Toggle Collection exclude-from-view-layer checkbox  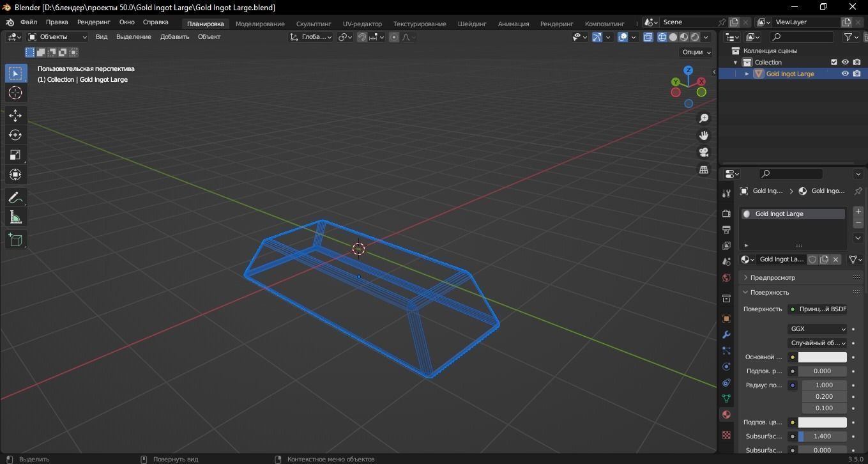click(834, 63)
